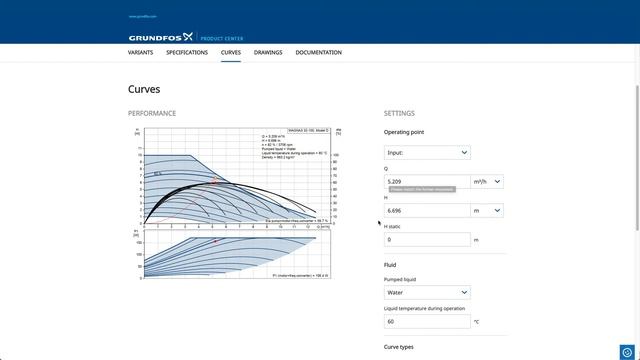Open the Documentation tab
The height and width of the screenshot is (360, 640).
pos(318,52)
